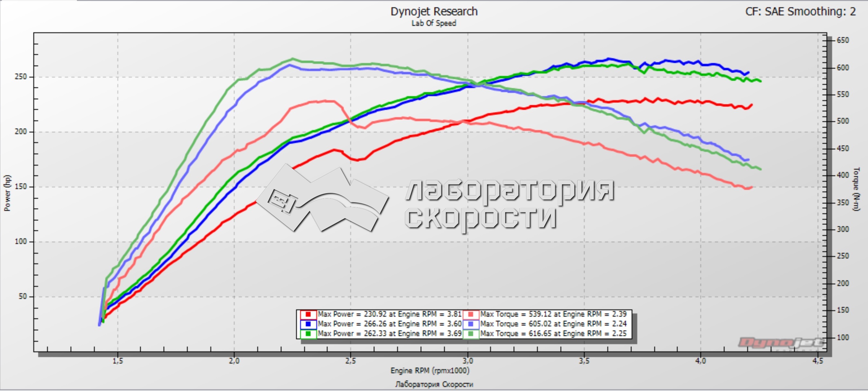Click the light blue Max Torque swatch
The width and height of the screenshot is (868, 391).
471,324
